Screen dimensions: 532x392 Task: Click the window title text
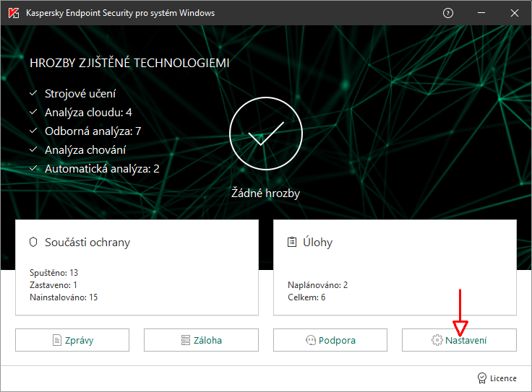[x=120, y=13]
